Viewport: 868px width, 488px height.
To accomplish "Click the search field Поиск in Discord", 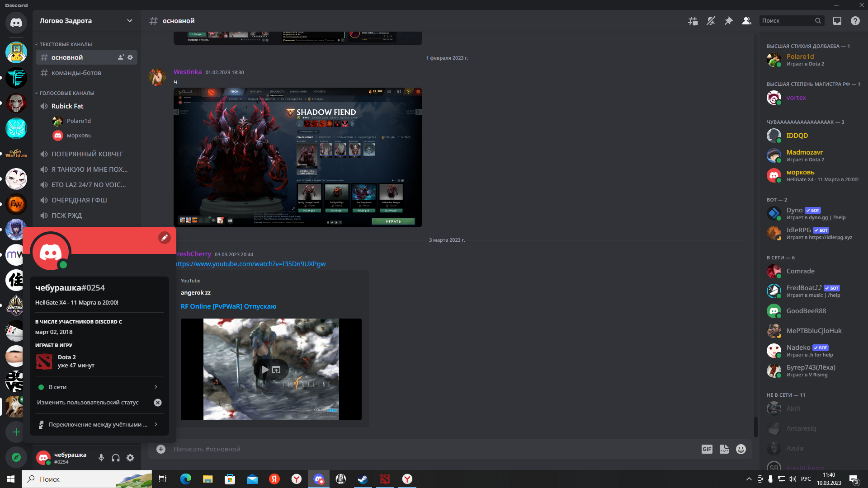I will pyautogui.click(x=792, y=21).
